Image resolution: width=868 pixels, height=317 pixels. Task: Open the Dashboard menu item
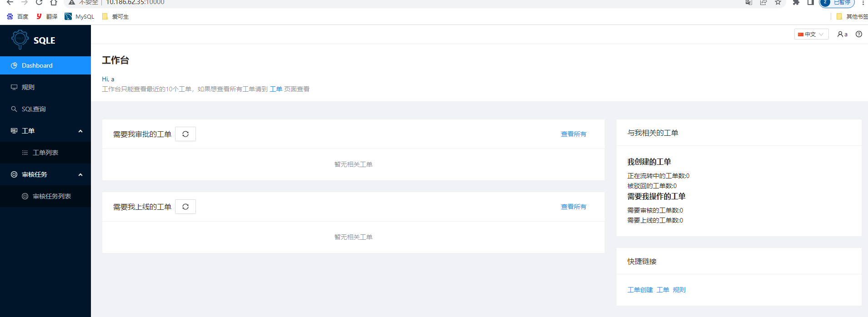point(45,65)
